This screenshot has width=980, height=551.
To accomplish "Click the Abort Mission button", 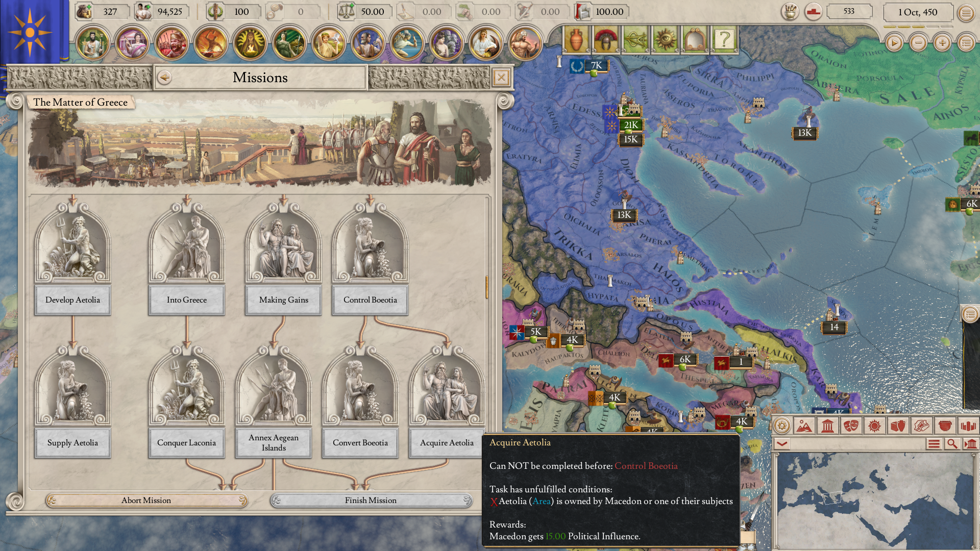I will coord(146,500).
